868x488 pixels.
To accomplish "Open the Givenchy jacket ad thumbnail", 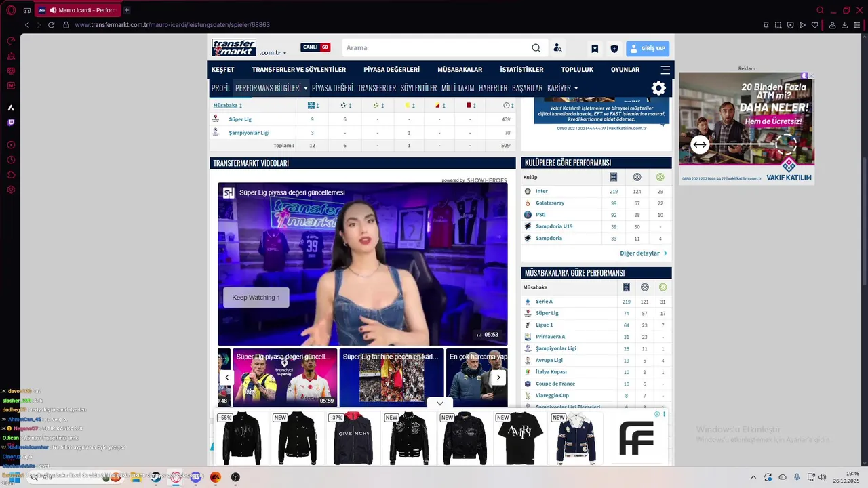I will coord(353,439).
